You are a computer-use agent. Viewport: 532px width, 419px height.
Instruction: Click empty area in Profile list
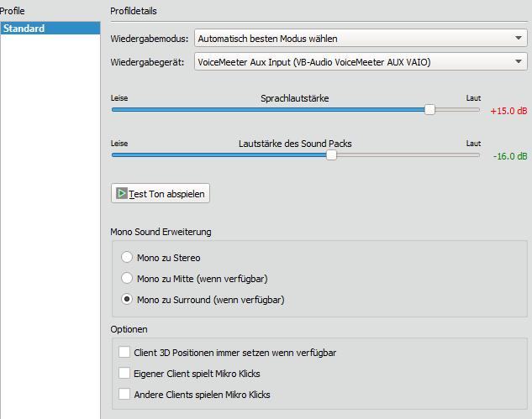point(49,210)
